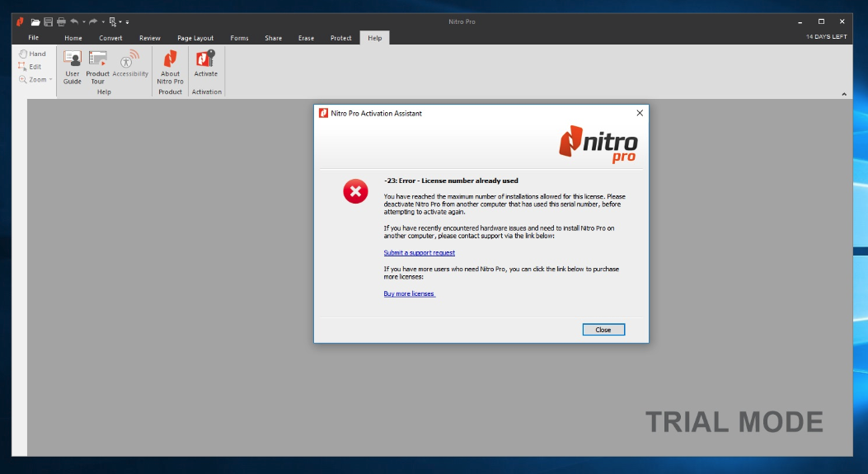Open the File menu
868x474 pixels.
pyautogui.click(x=34, y=38)
